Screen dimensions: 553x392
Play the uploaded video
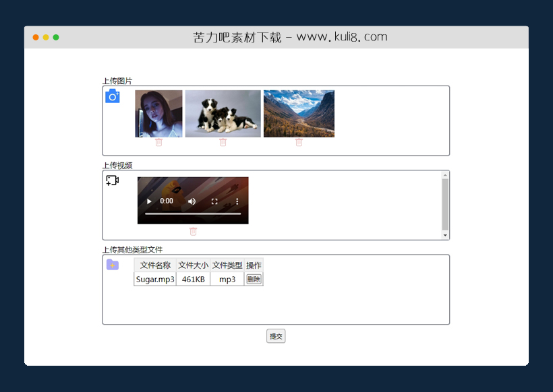148,201
